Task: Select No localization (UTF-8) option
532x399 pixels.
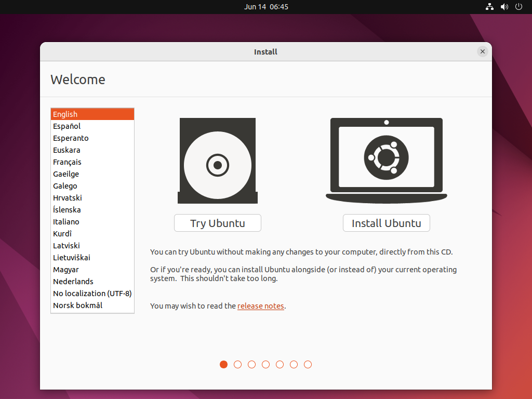Action: click(92, 294)
